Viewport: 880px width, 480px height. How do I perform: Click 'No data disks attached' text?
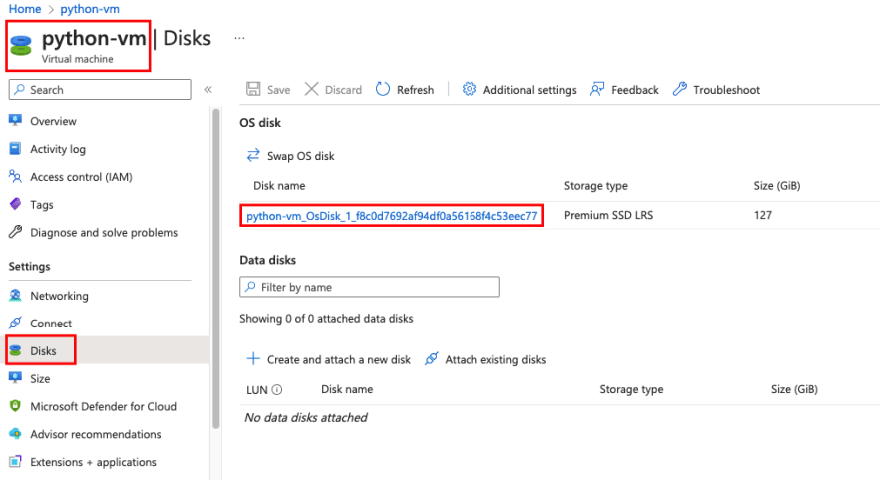pyautogui.click(x=306, y=417)
